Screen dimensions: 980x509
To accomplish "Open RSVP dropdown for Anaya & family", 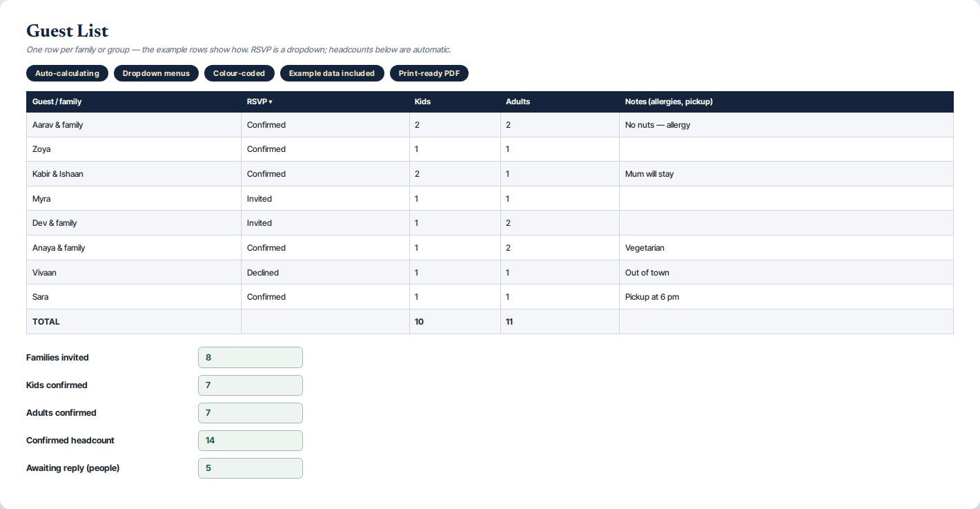I will [325, 248].
